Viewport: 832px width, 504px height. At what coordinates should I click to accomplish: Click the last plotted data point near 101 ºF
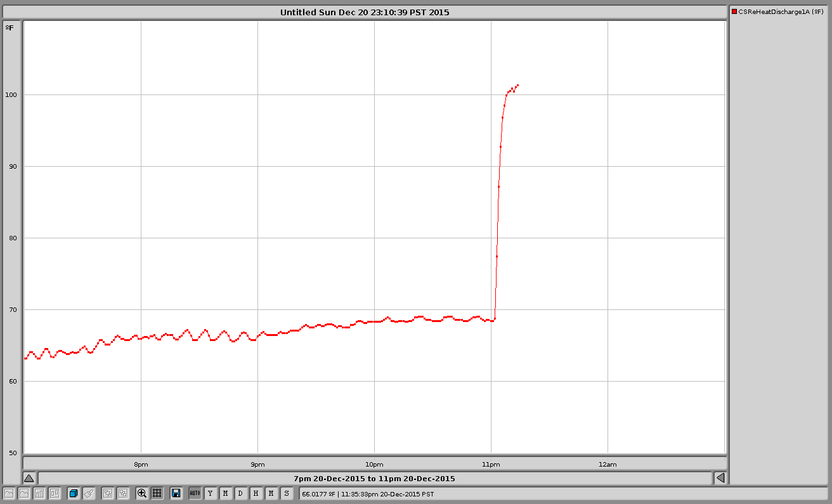point(518,85)
